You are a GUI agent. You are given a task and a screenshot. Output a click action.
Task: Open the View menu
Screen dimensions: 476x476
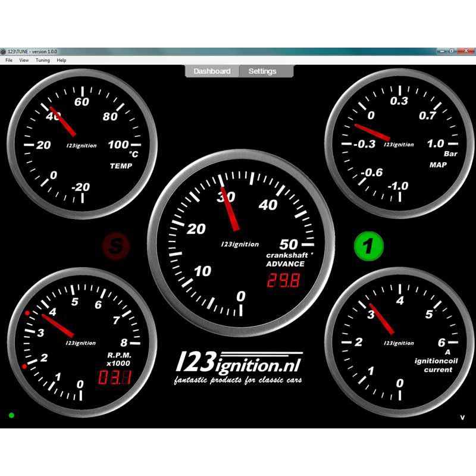coord(24,60)
